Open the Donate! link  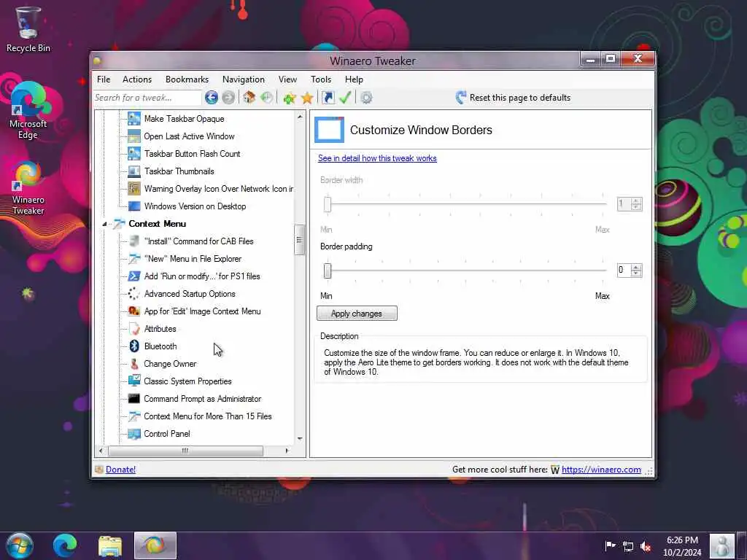coord(120,470)
